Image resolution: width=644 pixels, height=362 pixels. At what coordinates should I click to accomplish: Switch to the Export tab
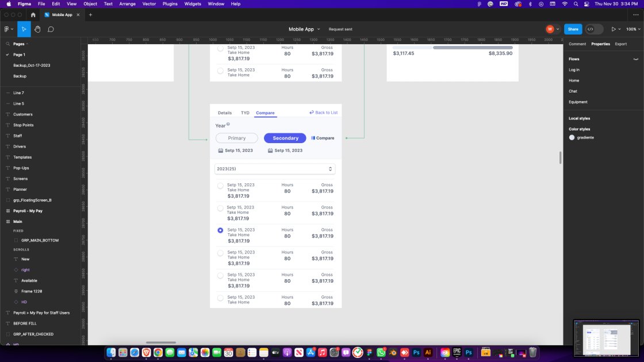pyautogui.click(x=620, y=44)
